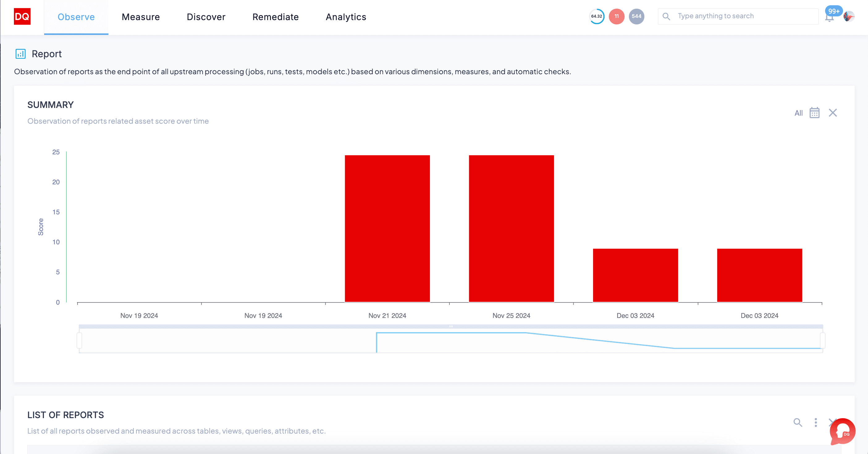Switch to the Measure tab
This screenshot has width=868, height=454.
coord(141,17)
